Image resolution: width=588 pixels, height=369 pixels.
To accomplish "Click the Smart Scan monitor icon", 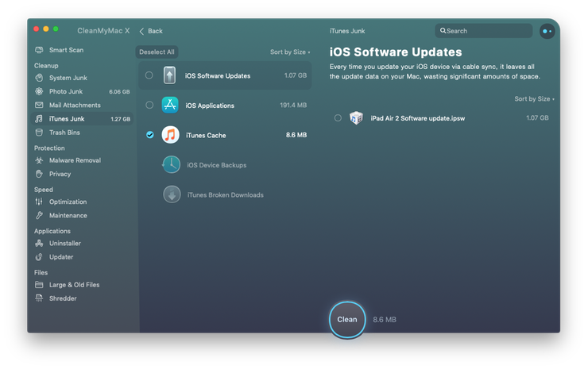I will click(x=39, y=50).
